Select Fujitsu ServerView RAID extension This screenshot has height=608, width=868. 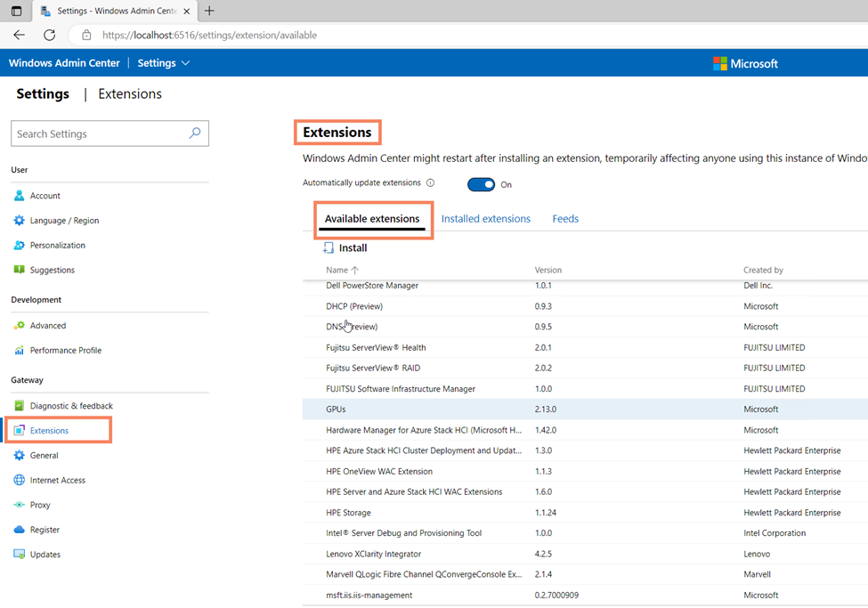click(585, 369)
